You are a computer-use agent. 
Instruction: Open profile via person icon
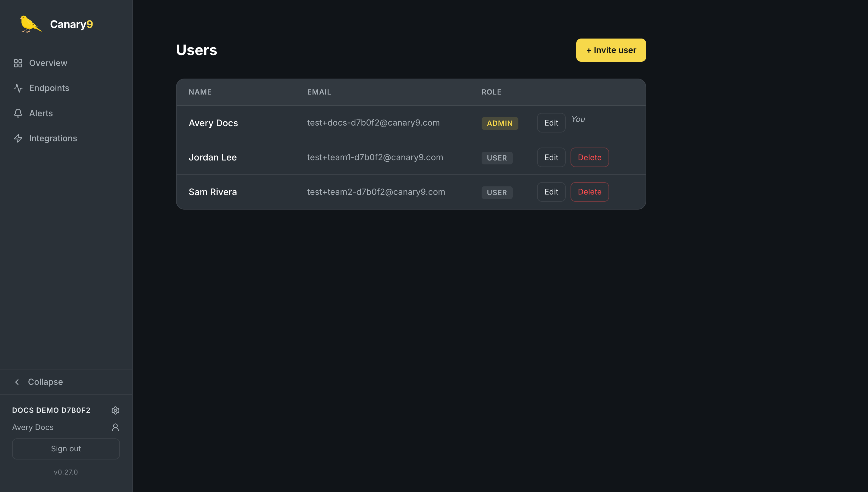point(115,427)
